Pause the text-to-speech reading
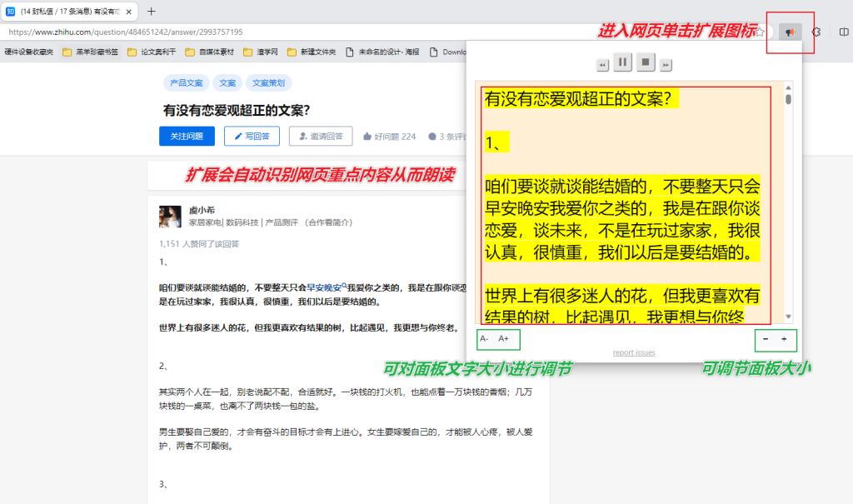 [x=622, y=62]
